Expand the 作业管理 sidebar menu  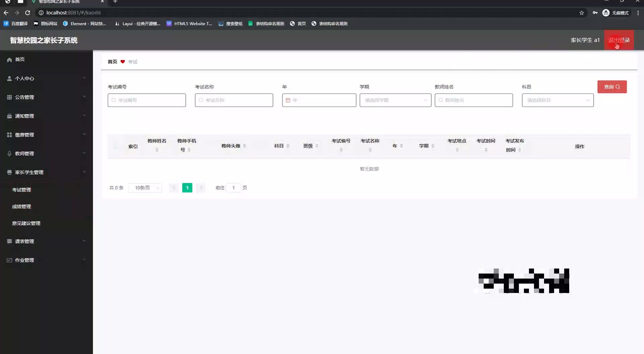point(46,260)
